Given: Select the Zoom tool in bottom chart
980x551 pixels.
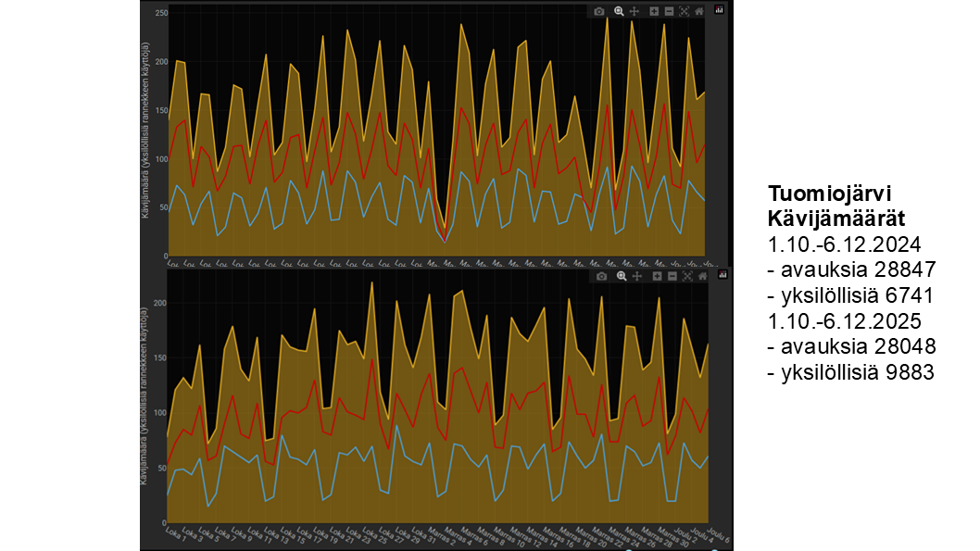Looking at the screenshot, I should [x=621, y=276].
